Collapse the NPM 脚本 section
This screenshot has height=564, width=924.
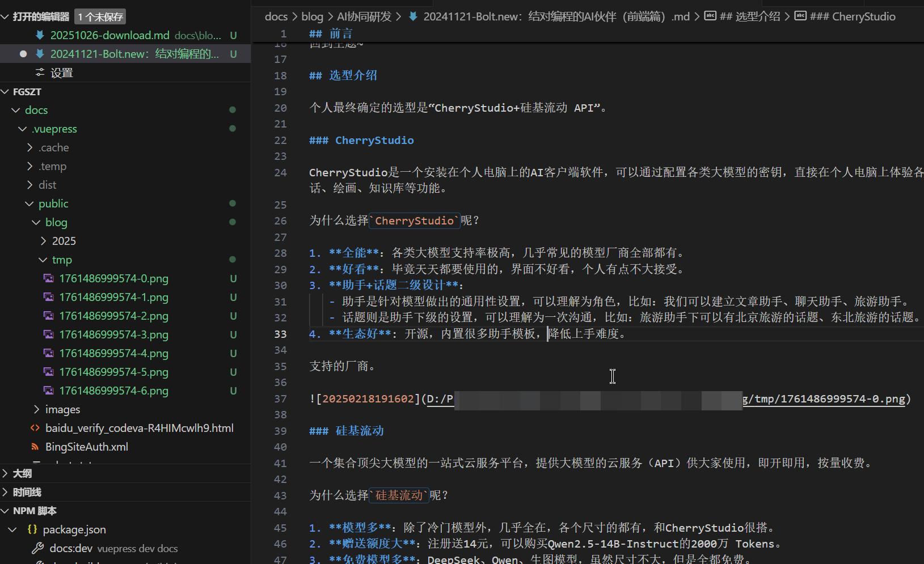[5, 511]
